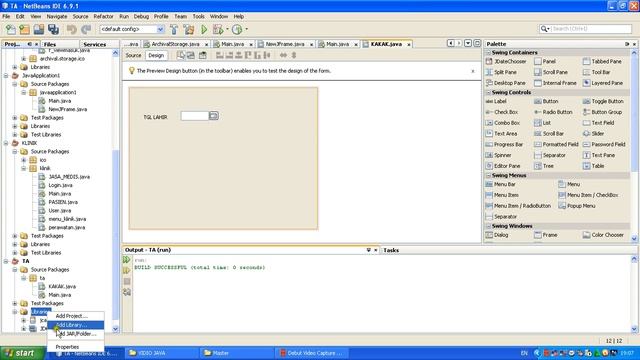Pick the Radio Button palette component

point(553,112)
